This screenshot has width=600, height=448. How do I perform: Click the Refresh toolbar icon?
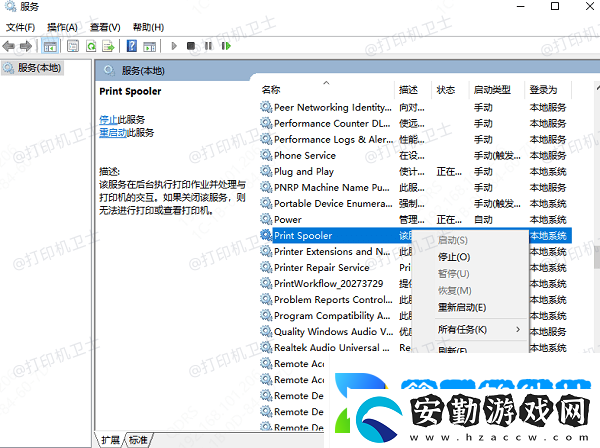(x=91, y=46)
